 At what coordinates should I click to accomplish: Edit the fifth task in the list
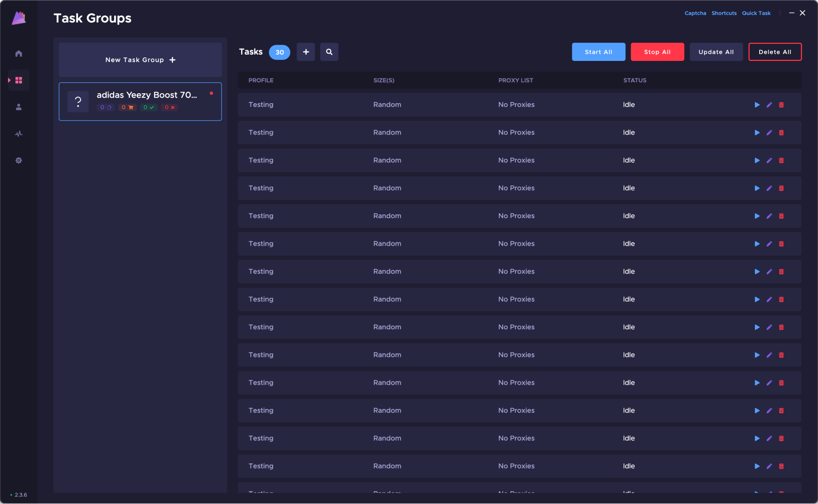tap(769, 216)
